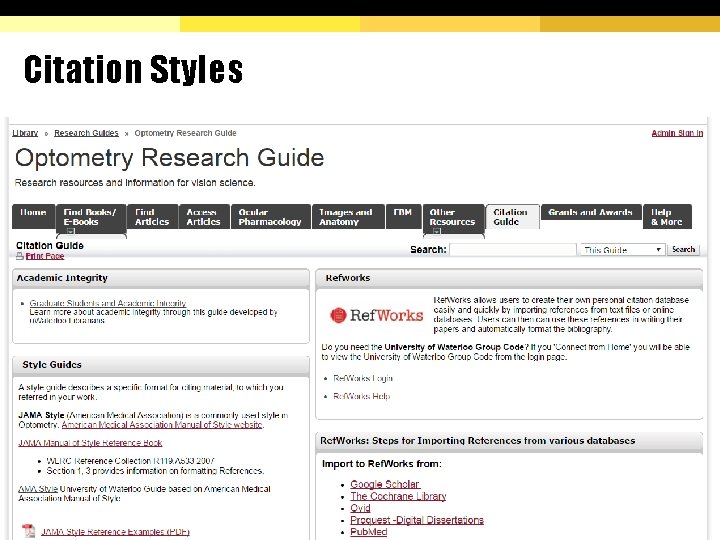
Task: Open American Medical Association Manual of Style website link
Action: (162, 425)
